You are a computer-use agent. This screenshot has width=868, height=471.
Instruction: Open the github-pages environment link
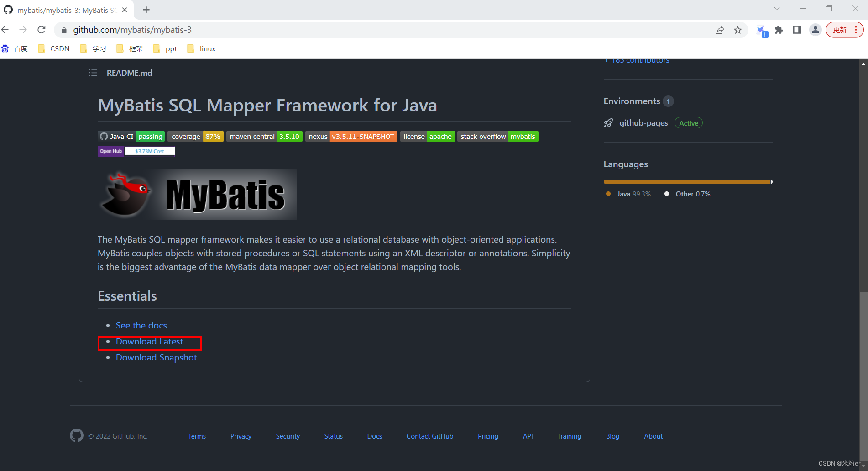(x=643, y=123)
